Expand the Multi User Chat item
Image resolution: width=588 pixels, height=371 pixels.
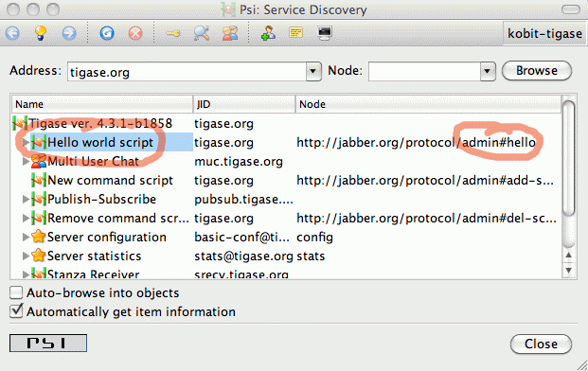click(x=26, y=162)
